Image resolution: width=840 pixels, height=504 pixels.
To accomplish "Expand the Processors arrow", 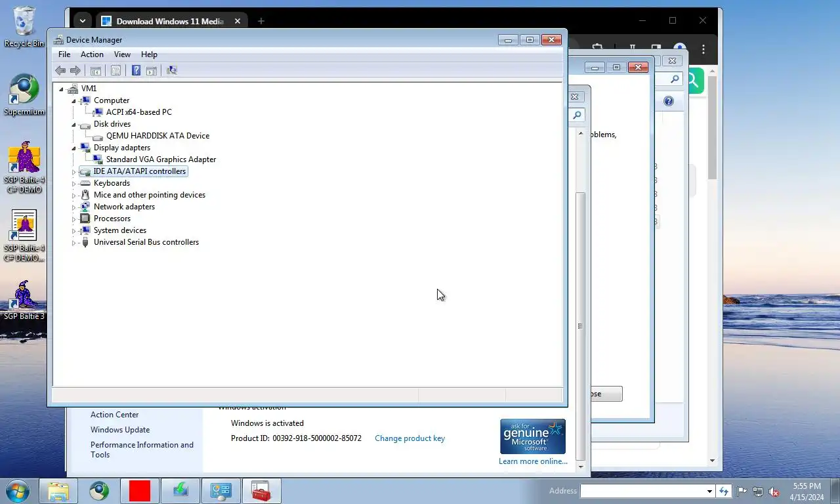I will pos(73,219).
